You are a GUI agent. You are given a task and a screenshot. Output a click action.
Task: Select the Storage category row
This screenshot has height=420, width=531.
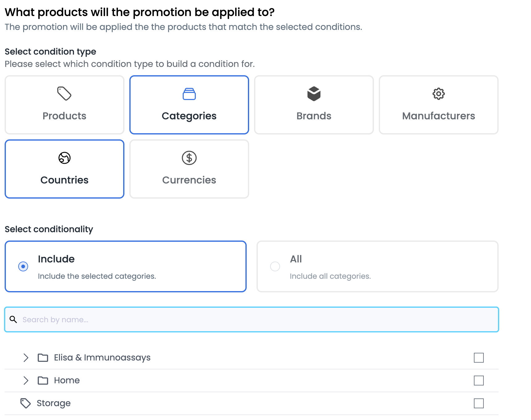point(252,403)
